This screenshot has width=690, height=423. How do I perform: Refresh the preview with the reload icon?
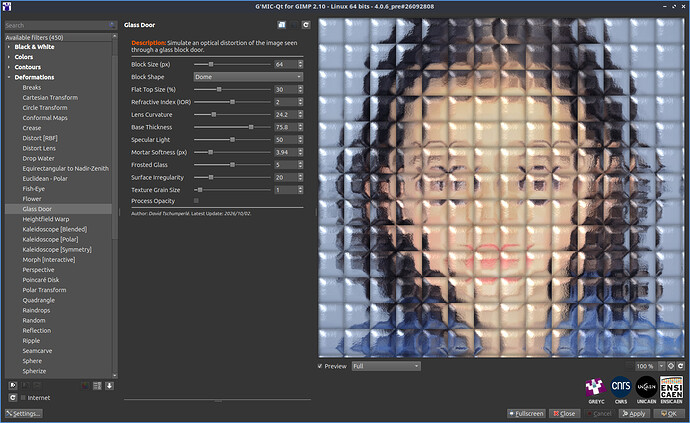click(x=680, y=366)
